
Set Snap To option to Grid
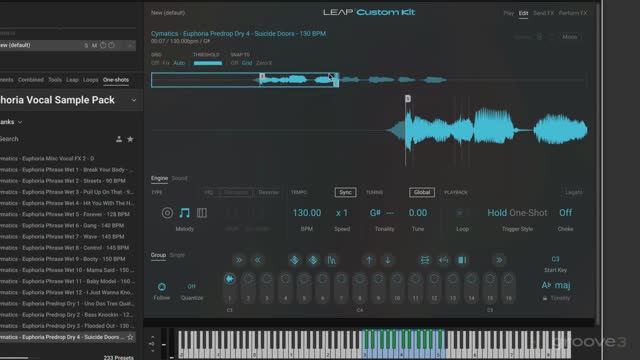click(247, 63)
